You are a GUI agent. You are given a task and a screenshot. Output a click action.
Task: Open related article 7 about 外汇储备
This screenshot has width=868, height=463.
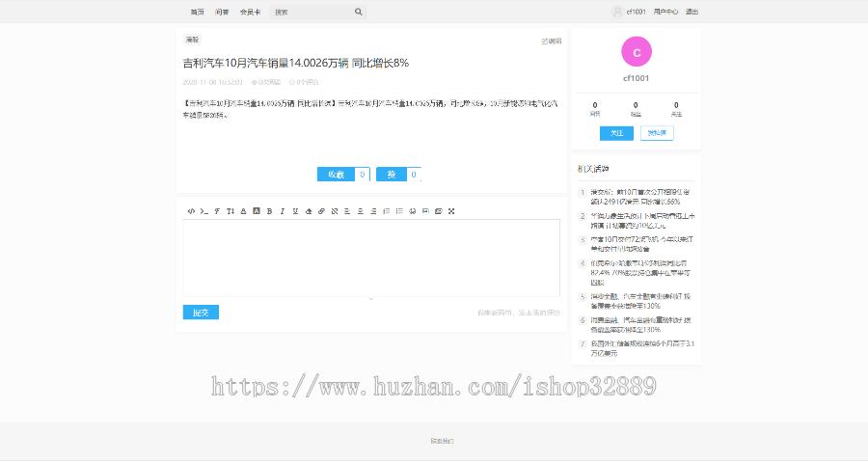pyautogui.click(x=642, y=348)
